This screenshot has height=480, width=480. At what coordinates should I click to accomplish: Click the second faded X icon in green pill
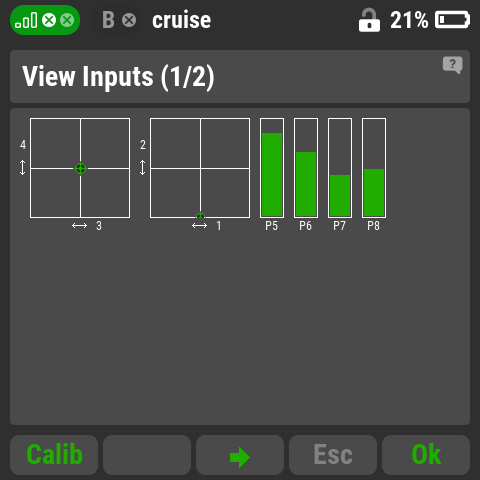tap(67, 20)
